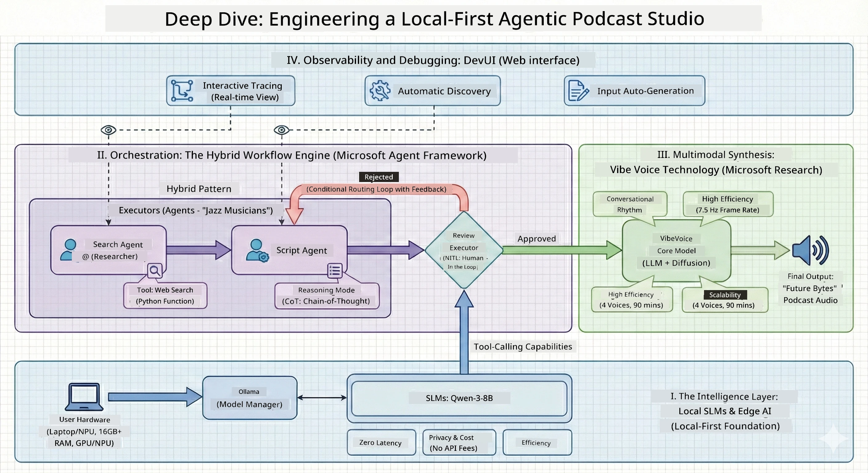Click the Conversational Rhythm callout
This screenshot has height=473, width=868.
click(630, 204)
